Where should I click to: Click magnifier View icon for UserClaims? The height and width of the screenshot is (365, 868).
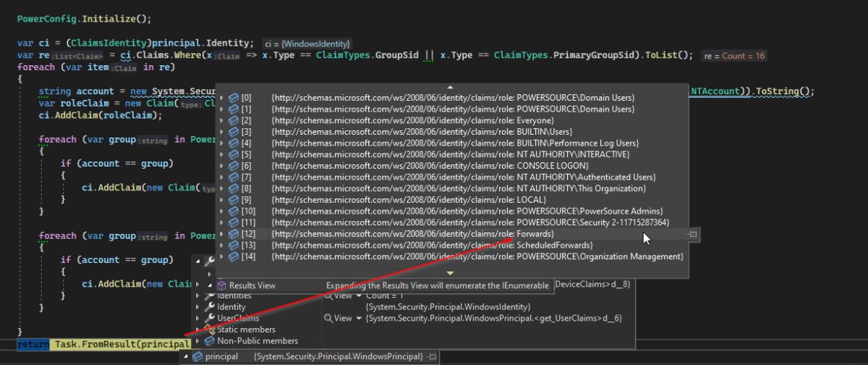click(328, 318)
